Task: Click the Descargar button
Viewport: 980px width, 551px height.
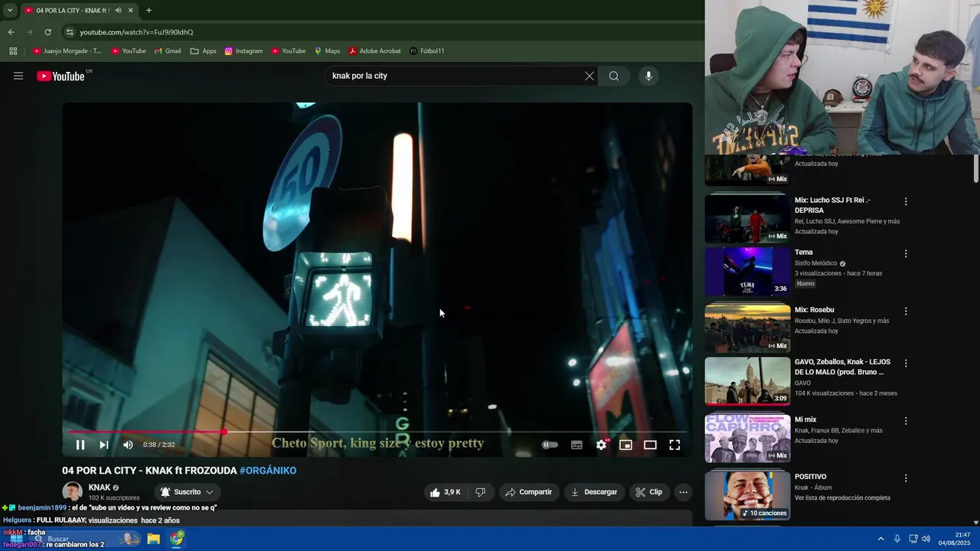Action: point(594,492)
